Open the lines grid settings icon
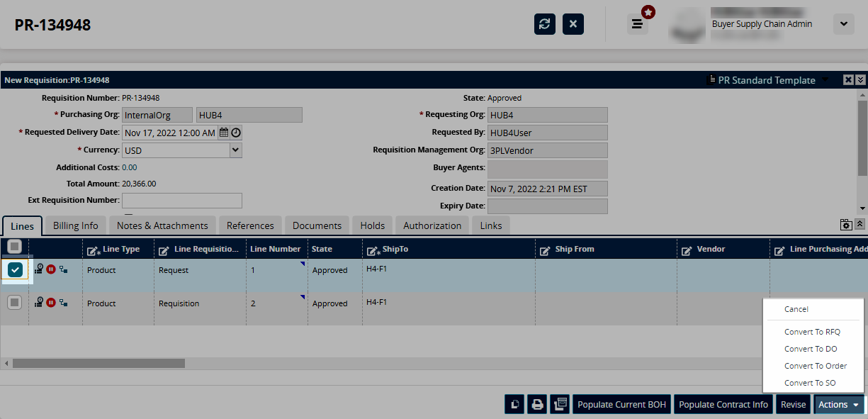868x419 pixels. [846, 225]
